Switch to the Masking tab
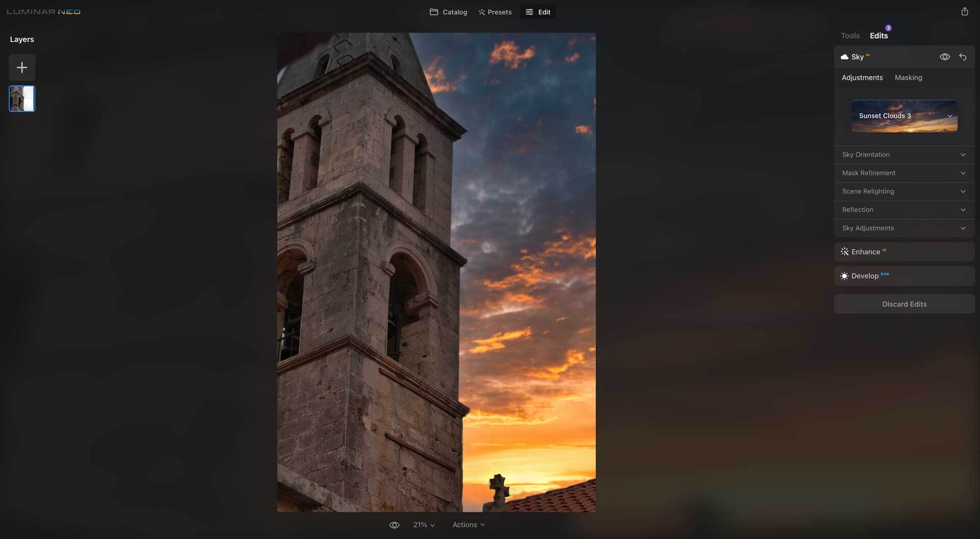 click(x=908, y=78)
